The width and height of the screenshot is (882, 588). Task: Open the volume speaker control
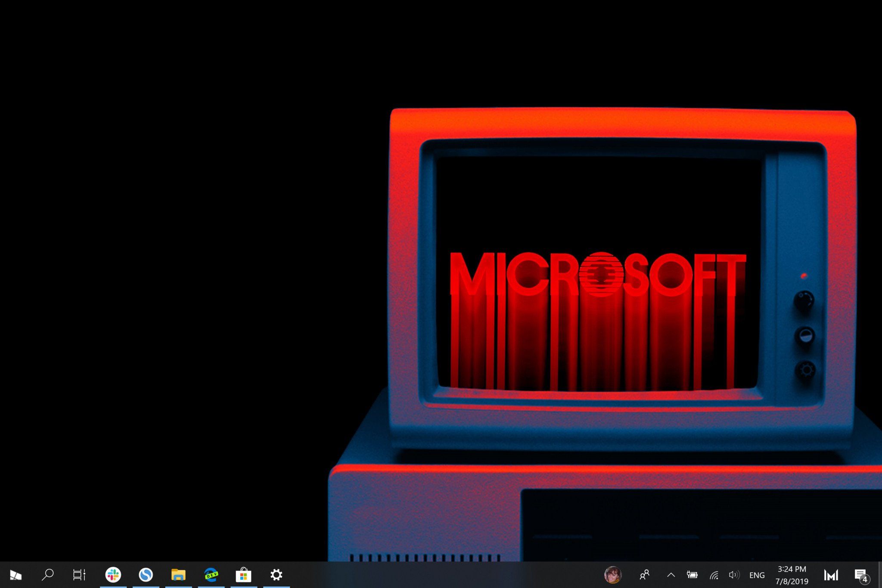734,575
